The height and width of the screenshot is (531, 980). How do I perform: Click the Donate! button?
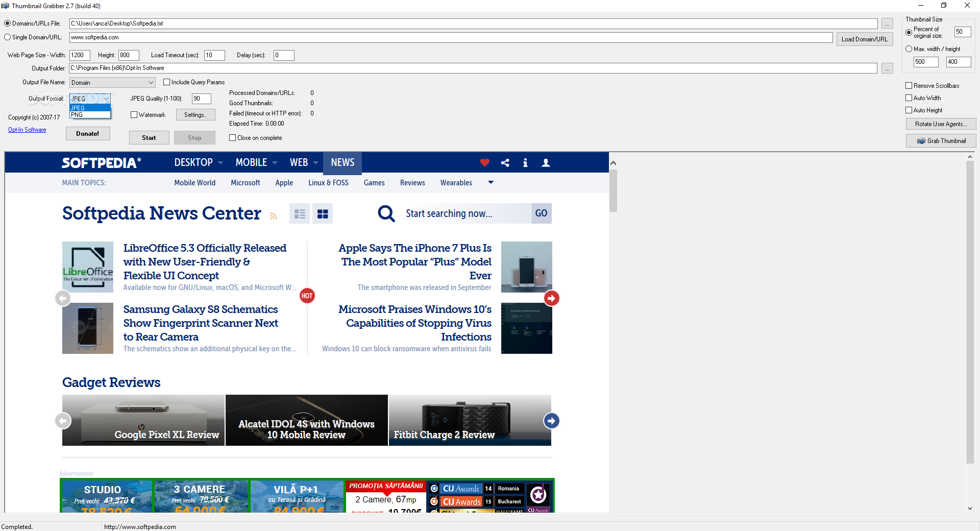(x=88, y=134)
